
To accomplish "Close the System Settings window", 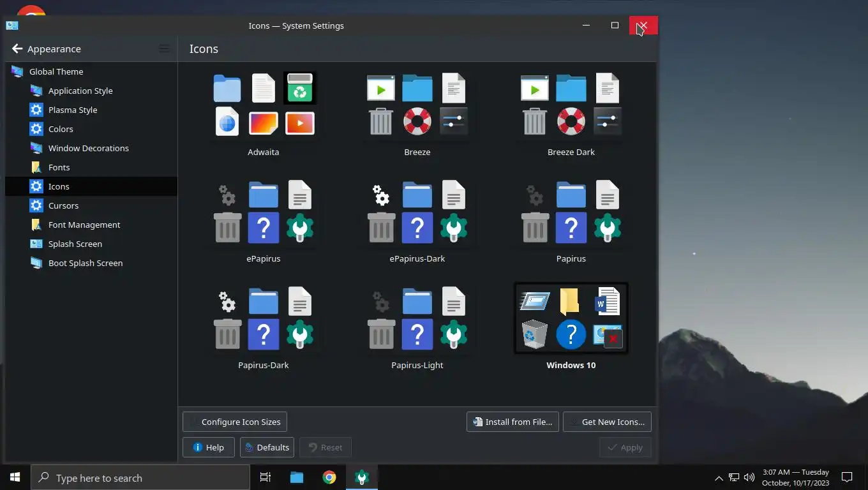I will [x=643, y=26].
